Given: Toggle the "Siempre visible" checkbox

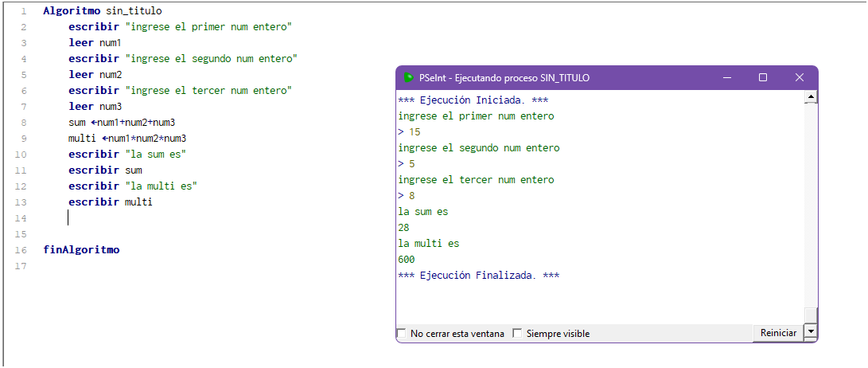Looking at the screenshot, I should [517, 334].
